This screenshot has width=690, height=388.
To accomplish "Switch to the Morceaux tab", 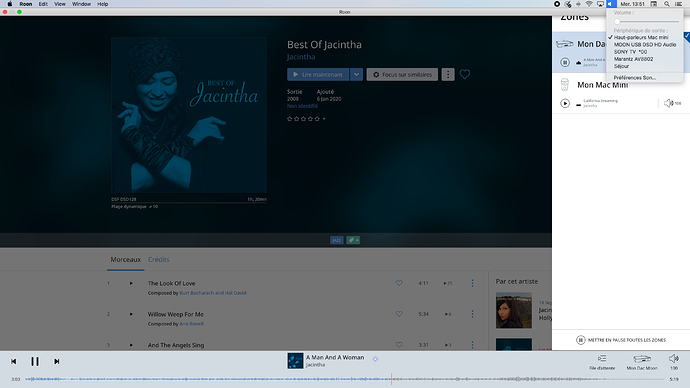I will (125, 260).
